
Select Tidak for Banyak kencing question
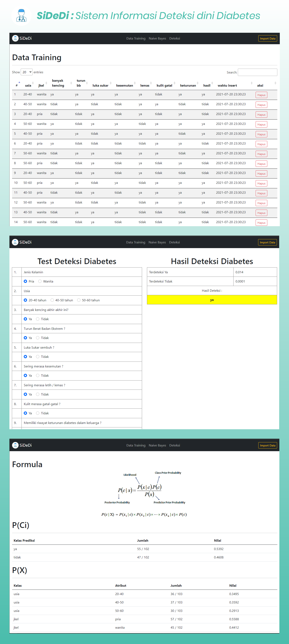(x=37, y=319)
